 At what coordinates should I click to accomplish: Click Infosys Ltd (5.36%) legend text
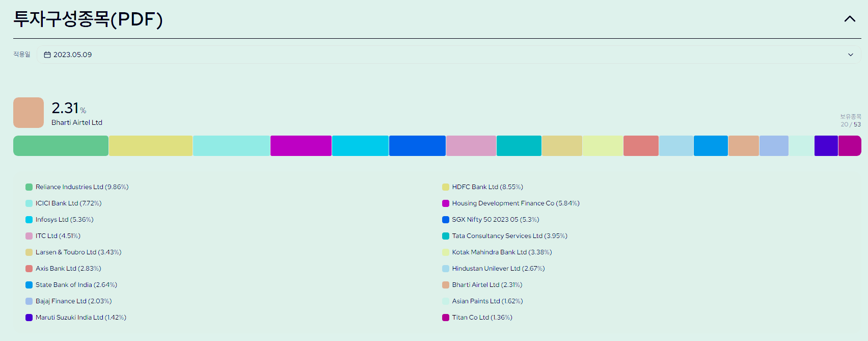(x=65, y=220)
